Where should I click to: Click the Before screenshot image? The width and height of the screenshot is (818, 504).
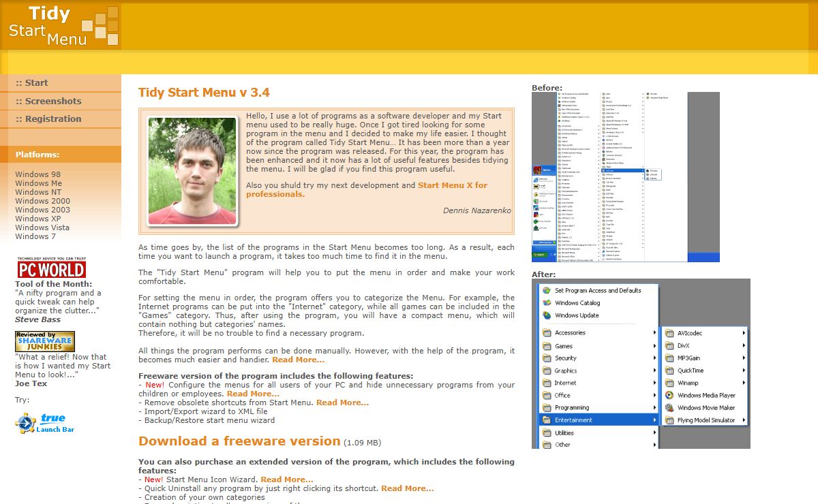coord(626,177)
